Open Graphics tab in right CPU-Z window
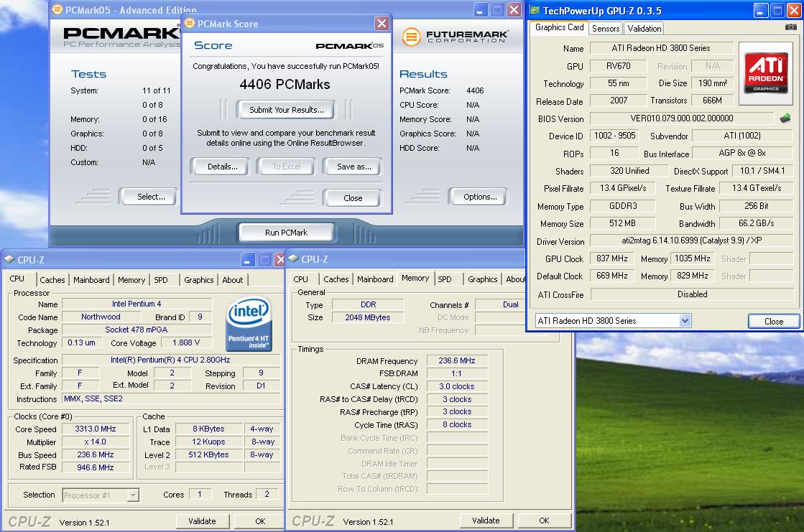804x532 pixels. tap(483, 279)
